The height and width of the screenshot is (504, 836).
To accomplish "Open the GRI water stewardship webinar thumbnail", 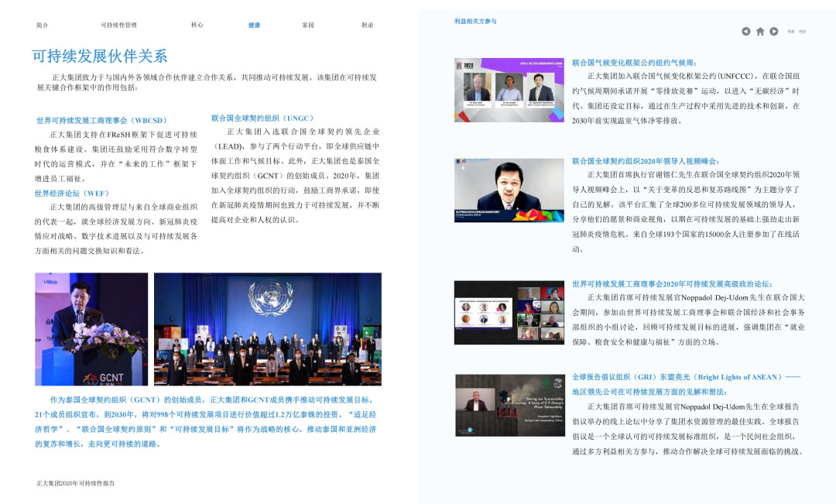I will (x=509, y=405).
